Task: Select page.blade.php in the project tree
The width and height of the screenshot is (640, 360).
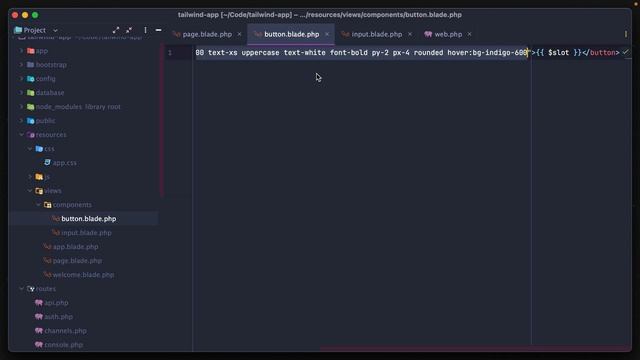Action: click(x=77, y=260)
